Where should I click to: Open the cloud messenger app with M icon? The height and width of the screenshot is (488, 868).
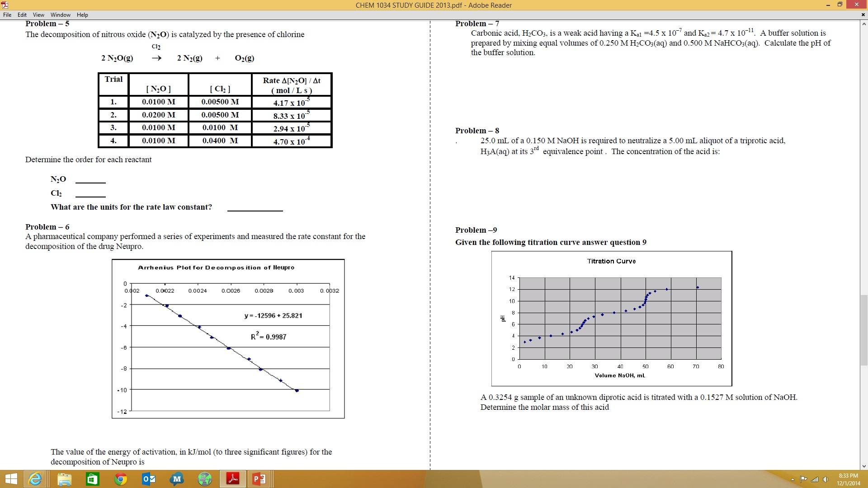[176, 479]
